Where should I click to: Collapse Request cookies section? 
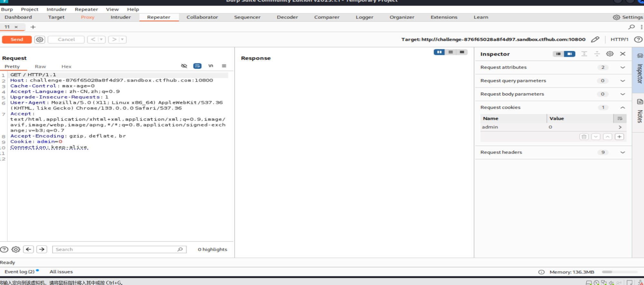[622, 107]
